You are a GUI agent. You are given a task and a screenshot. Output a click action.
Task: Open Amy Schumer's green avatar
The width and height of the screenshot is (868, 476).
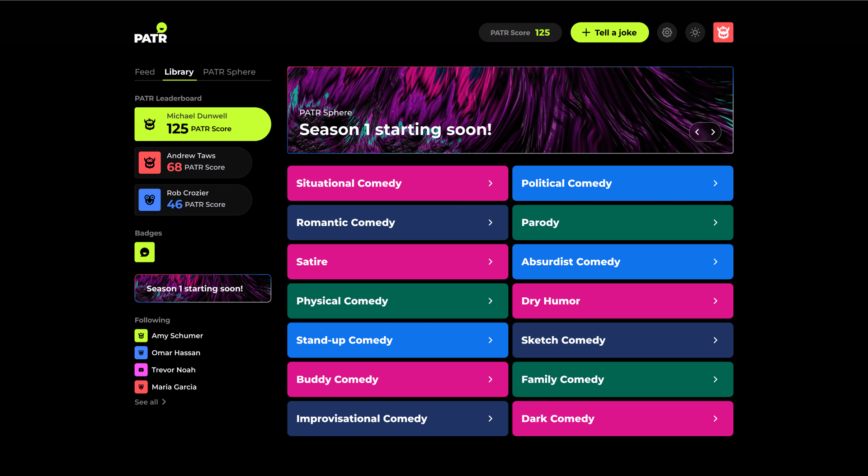pos(141,335)
